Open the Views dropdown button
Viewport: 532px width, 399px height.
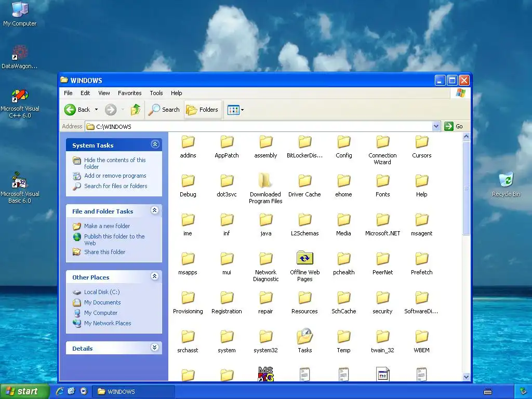[235, 110]
